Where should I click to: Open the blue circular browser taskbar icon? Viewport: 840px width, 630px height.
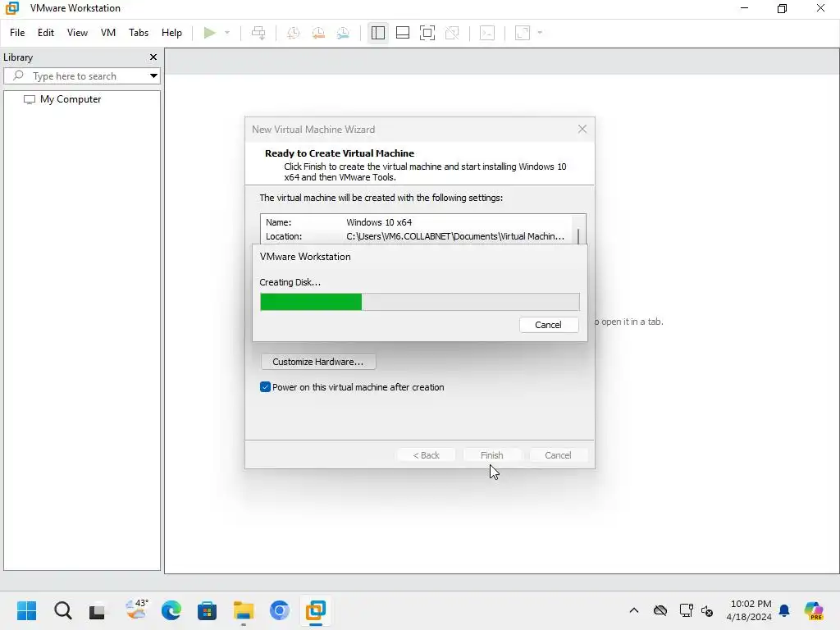click(x=279, y=610)
